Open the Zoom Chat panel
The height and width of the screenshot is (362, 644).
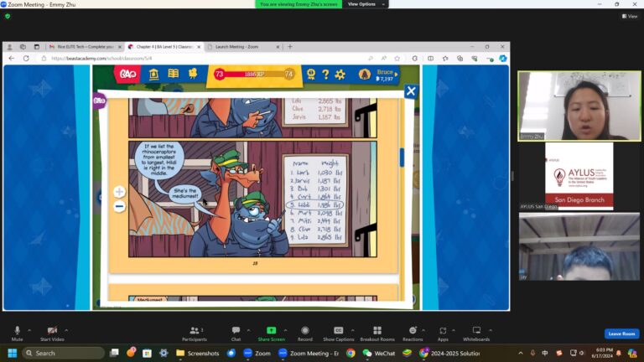point(236,334)
